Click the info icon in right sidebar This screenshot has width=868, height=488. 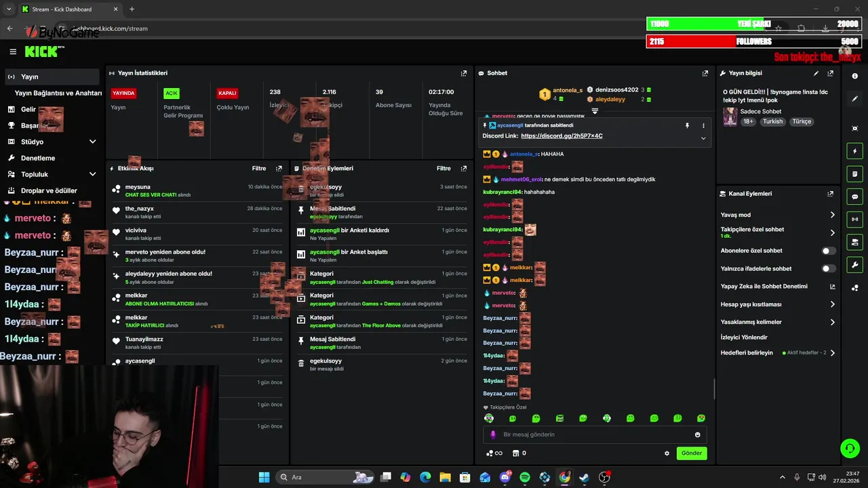855,77
